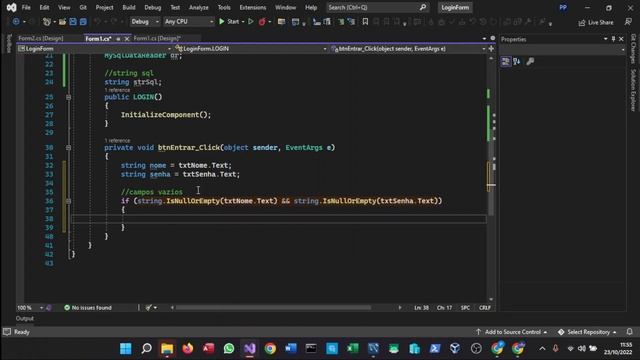Open the File menu

tap(26, 7)
